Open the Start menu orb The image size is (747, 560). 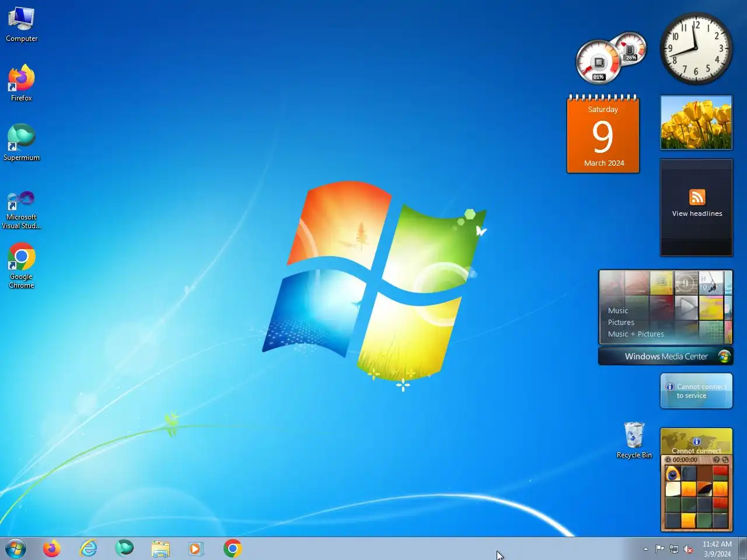16,549
